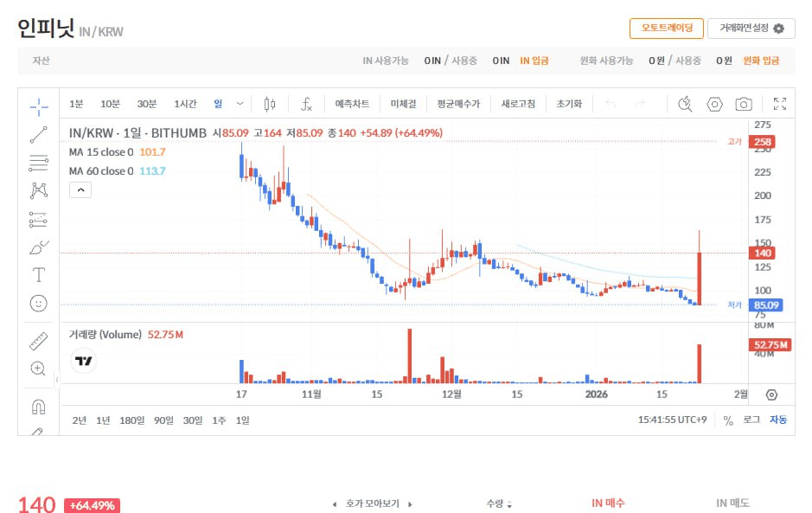Switch price scale to 로그 mode
This screenshot has width=812, height=513.
[751, 420]
